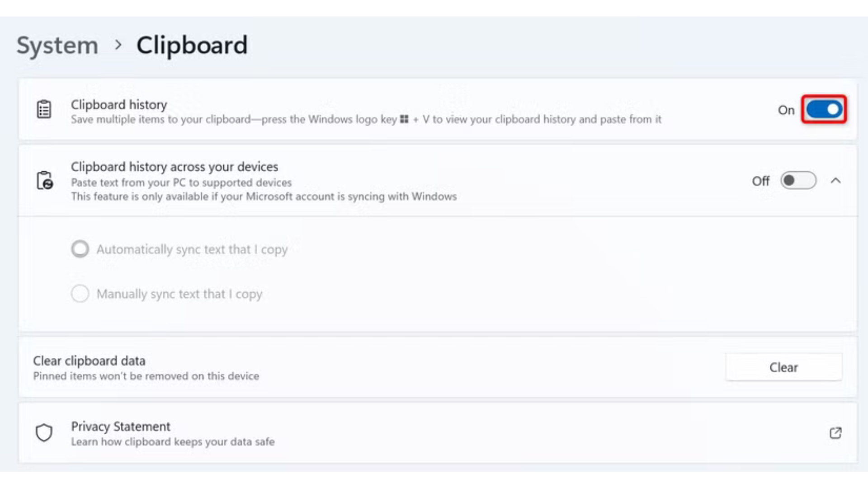868x488 pixels.
Task: Click Clipboard history across your devices heading
Action: pos(175,167)
